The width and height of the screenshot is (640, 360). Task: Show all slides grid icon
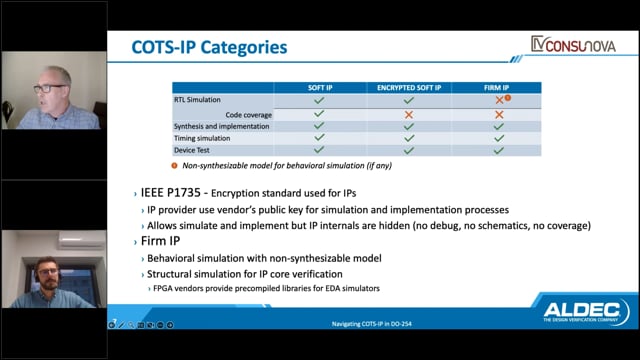click(x=141, y=325)
